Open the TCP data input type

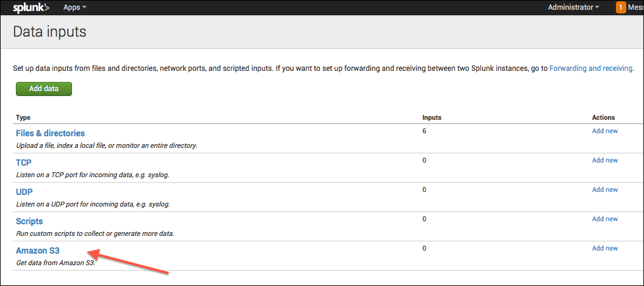point(24,163)
